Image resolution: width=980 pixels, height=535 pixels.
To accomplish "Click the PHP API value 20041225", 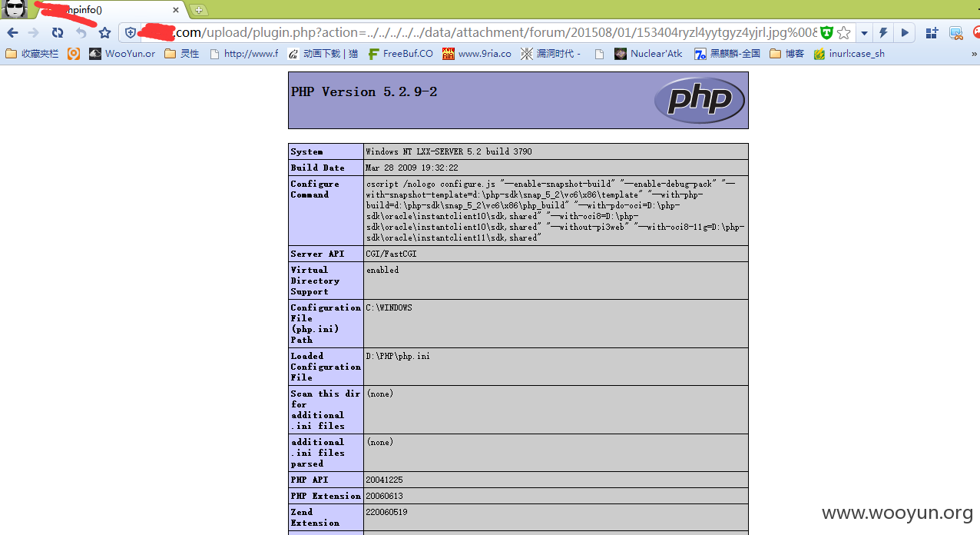I will 386,480.
